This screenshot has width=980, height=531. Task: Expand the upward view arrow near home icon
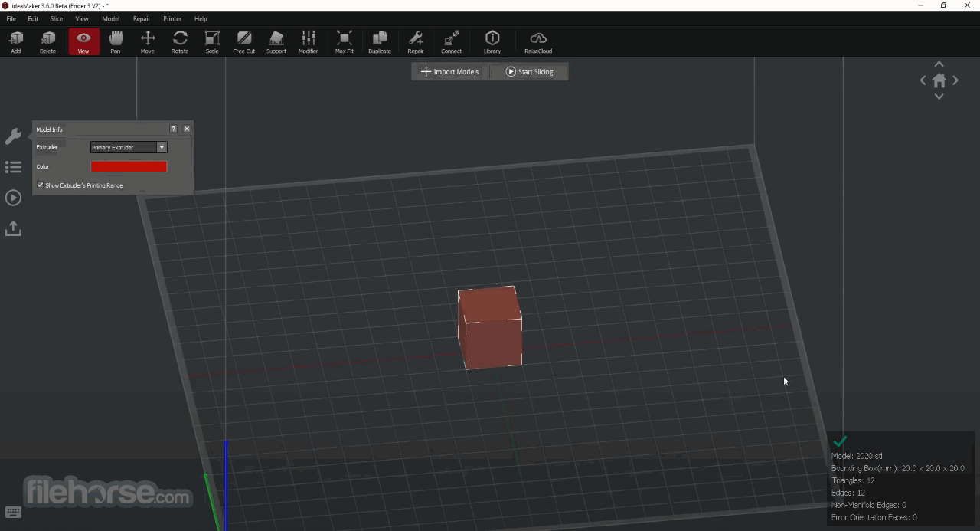939,64
